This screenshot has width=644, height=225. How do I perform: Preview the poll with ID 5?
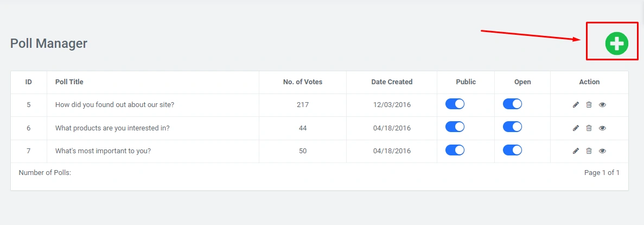point(602,105)
